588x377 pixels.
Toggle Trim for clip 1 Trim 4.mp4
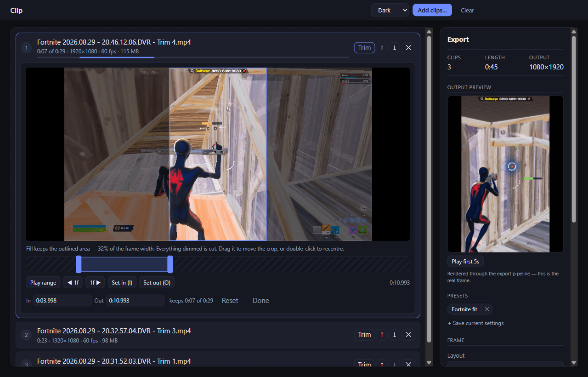[x=364, y=48]
